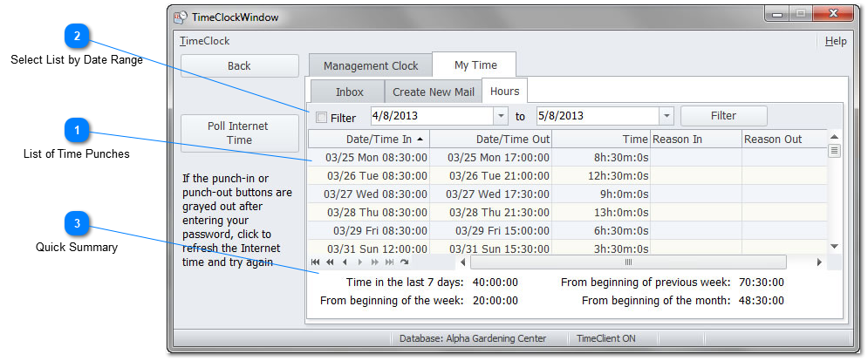Open the TimeClock menu

coord(204,41)
